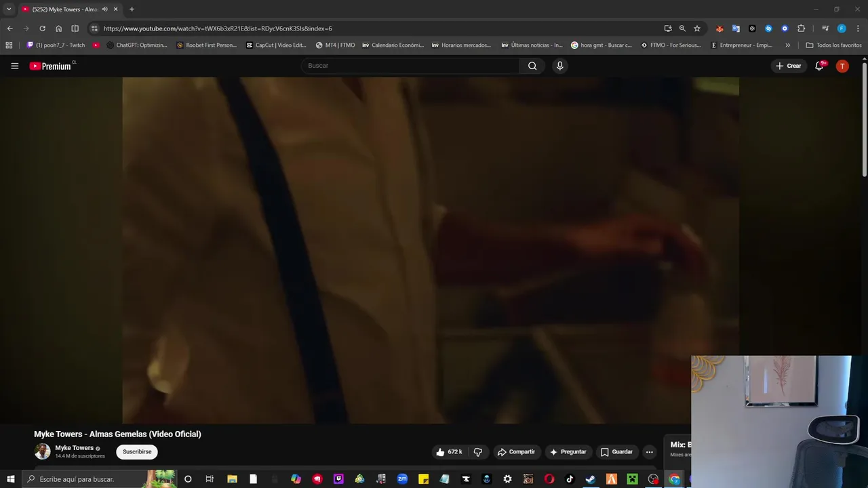868x488 pixels.
Task: Focus the YouTube Buscar search field
Action: 410,66
